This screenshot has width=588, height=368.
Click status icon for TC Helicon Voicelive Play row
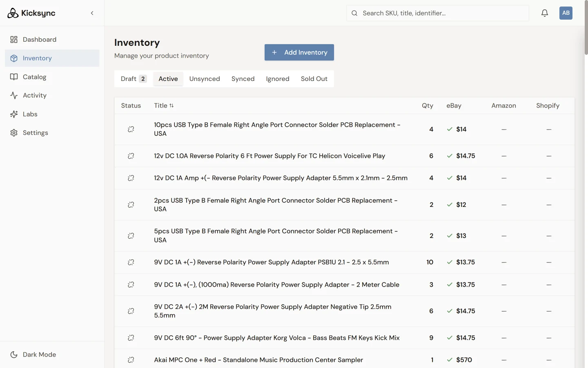click(131, 156)
